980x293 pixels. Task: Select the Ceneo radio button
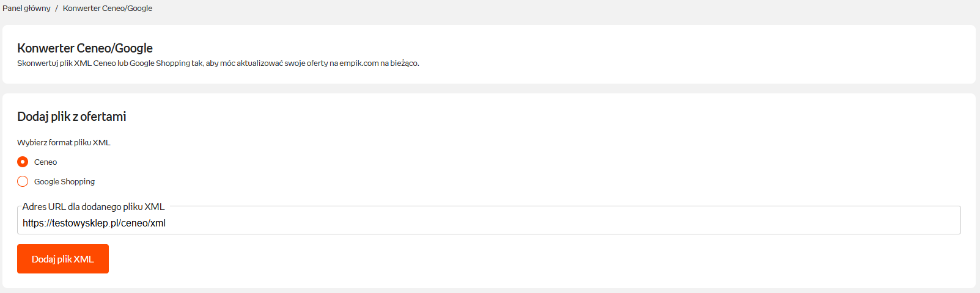click(23, 162)
